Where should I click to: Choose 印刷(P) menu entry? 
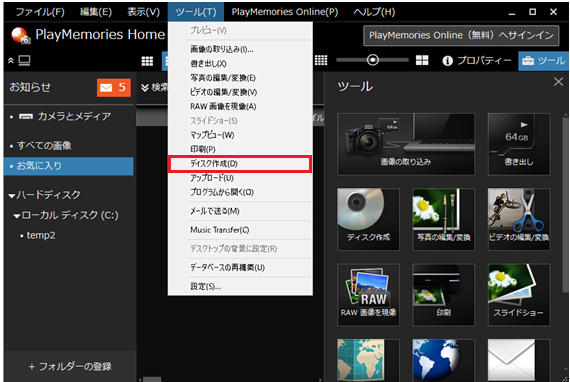[240, 149]
